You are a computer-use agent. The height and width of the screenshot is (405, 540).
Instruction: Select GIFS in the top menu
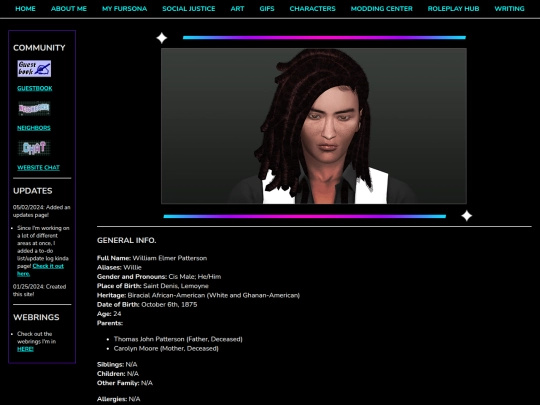[267, 9]
